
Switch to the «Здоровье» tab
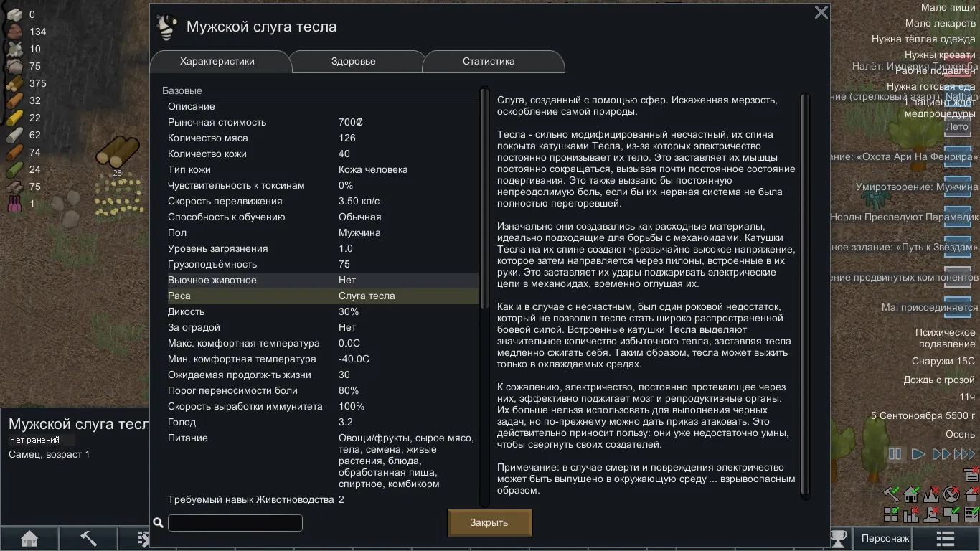(x=353, y=62)
